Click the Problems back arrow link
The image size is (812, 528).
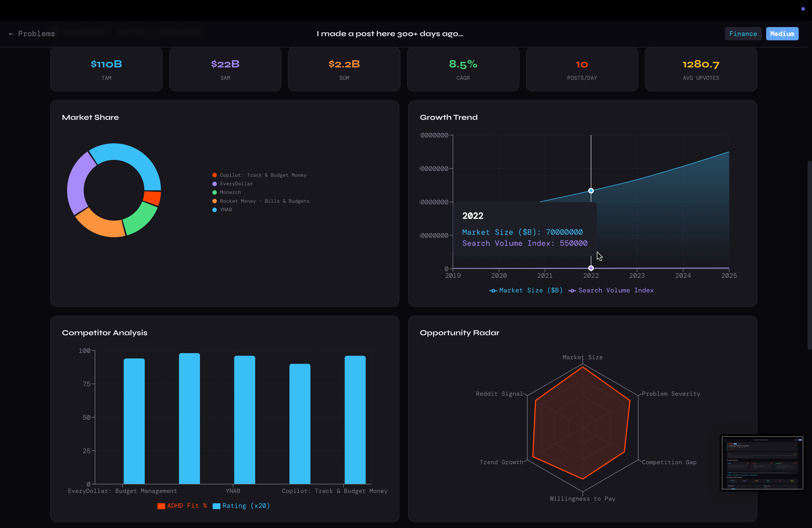pyautogui.click(x=32, y=34)
